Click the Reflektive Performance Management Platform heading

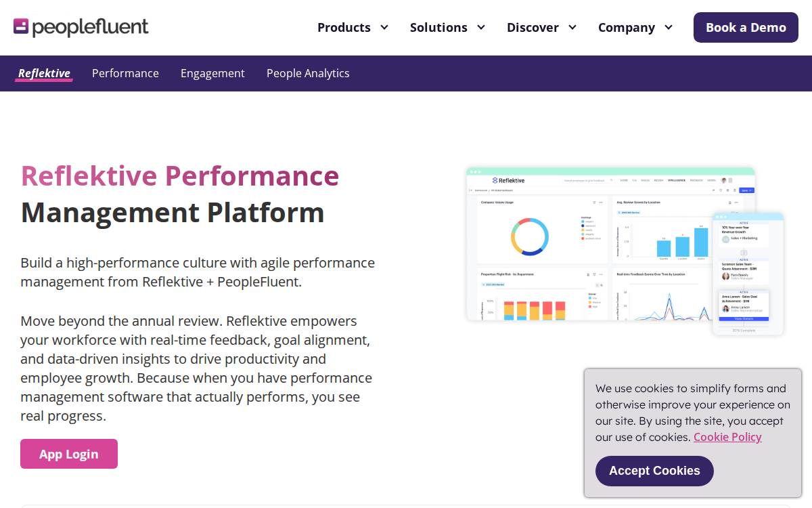[x=180, y=194]
